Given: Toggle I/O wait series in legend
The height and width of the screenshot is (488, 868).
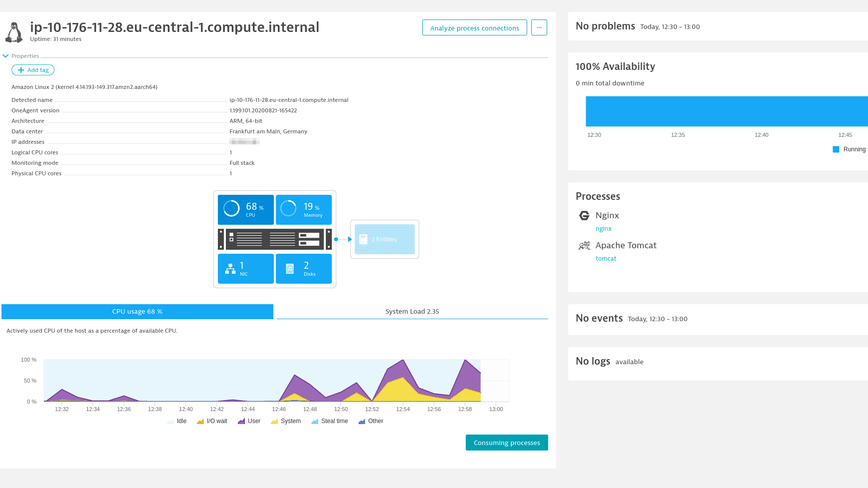Looking at the screenshot, I should click(x=212, y=421).
